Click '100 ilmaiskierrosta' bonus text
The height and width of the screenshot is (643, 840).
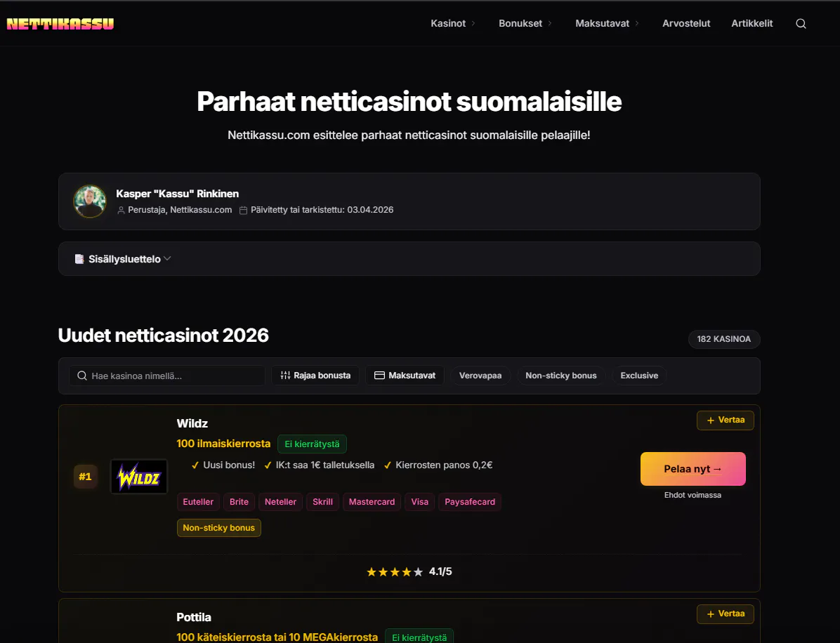coord(223,444)
